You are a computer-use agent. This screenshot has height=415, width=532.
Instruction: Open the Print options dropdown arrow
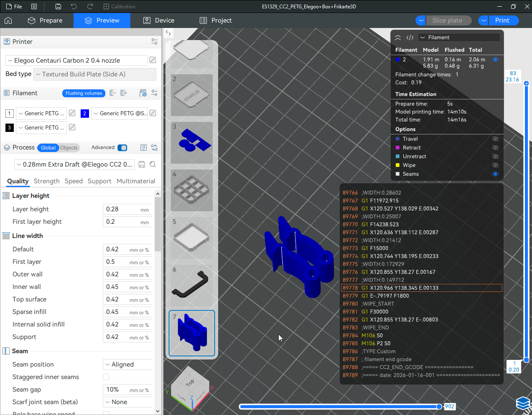click(484, 20)
